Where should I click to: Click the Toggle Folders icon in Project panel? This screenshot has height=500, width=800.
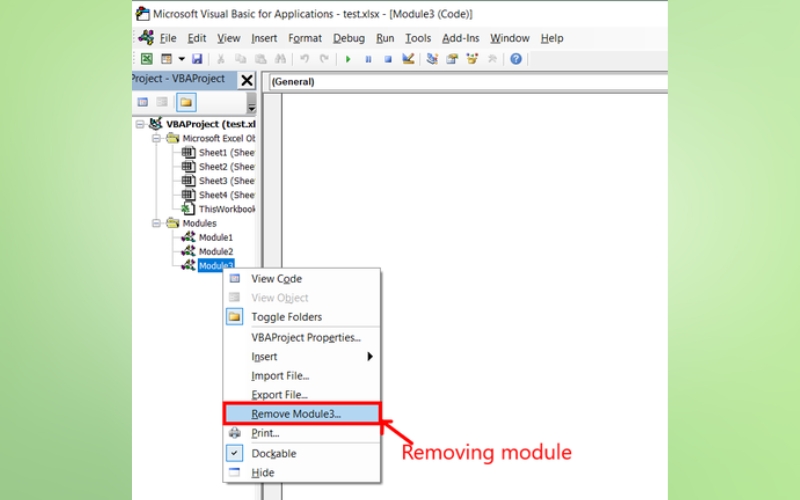(x=186, y=102)
